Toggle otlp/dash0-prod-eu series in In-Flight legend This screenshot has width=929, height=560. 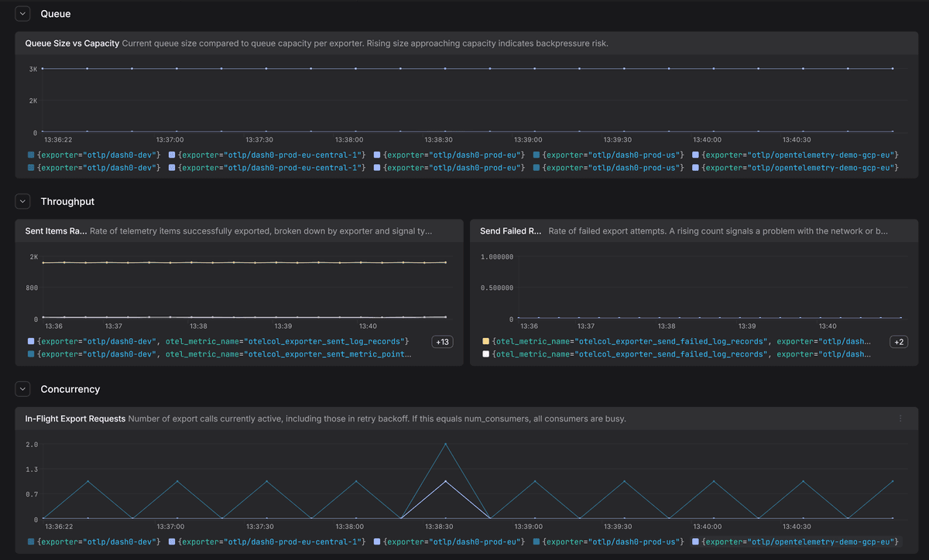[x=449, y=541]
